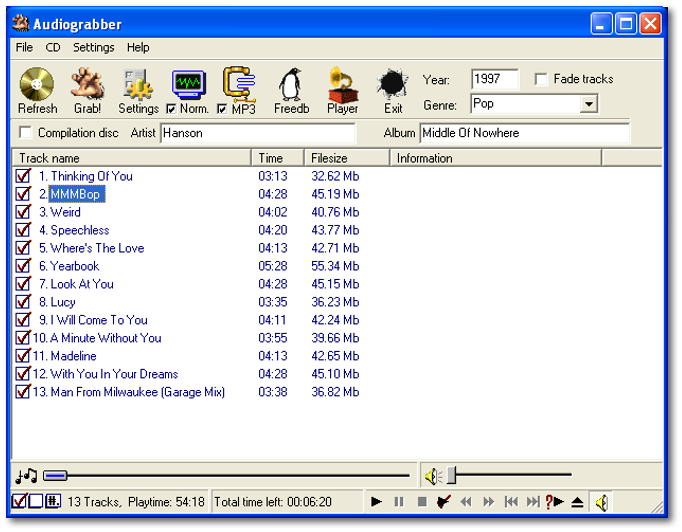Click the rewind button
Viewport: 682px width, 532px height.
click(466, 502)
